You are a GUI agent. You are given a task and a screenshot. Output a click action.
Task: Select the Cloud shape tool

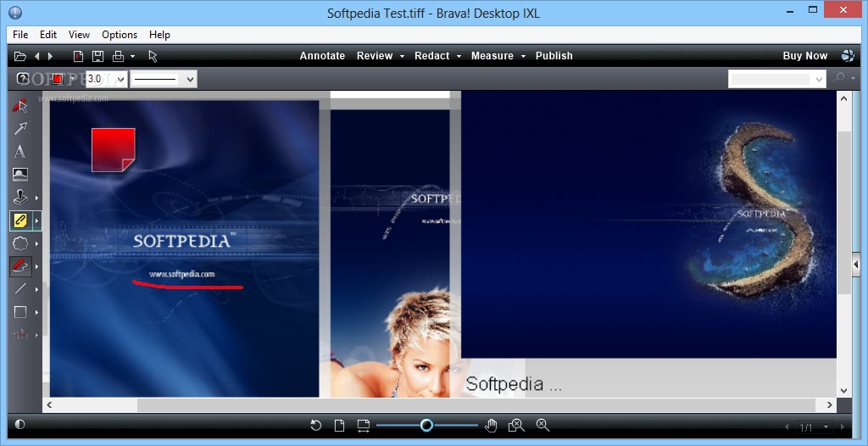pos(20,243)
